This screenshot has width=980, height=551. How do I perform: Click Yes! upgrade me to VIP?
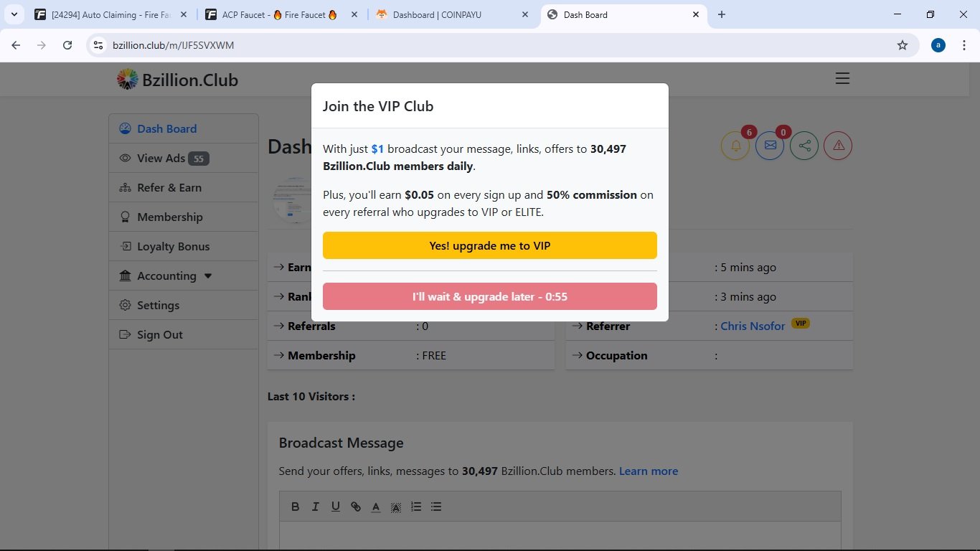[490, 245]
